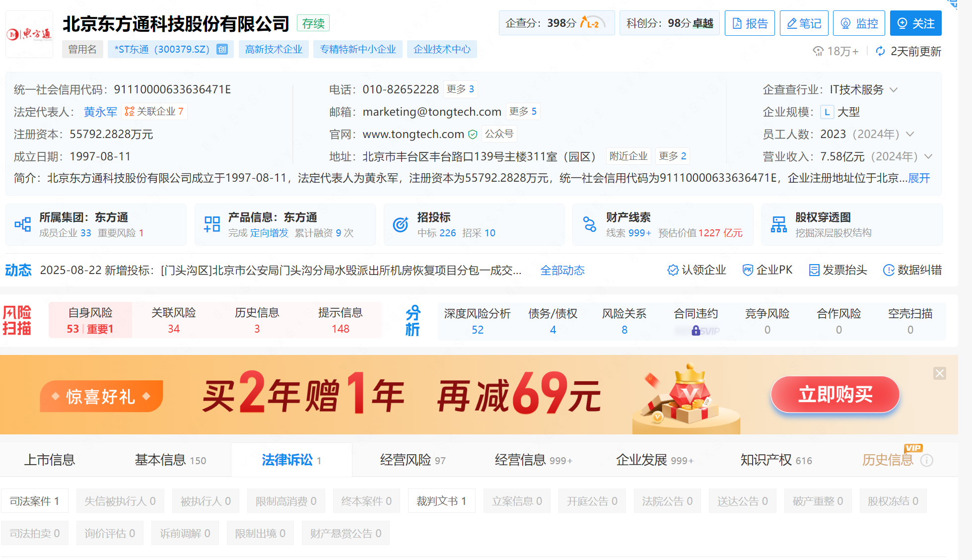972x560 pixels.
Task: Click 附近企业 nearby companies tag
Action: click(628, 156)
